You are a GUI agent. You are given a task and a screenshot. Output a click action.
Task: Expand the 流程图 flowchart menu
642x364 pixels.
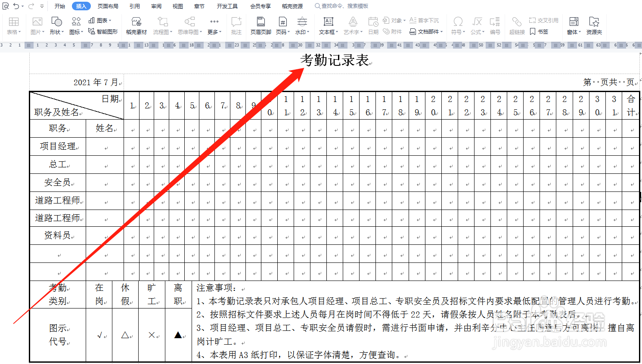pos(163,26)
